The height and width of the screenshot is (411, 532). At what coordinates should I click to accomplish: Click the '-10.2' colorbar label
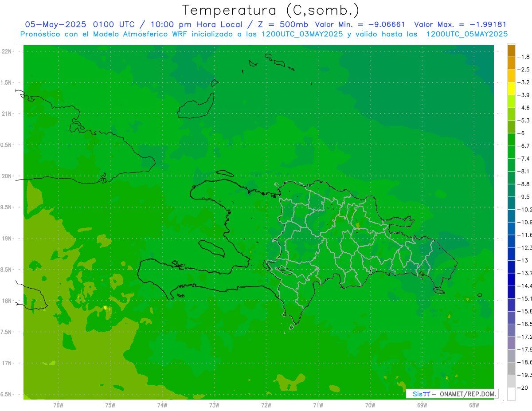(x=525, y=210)
